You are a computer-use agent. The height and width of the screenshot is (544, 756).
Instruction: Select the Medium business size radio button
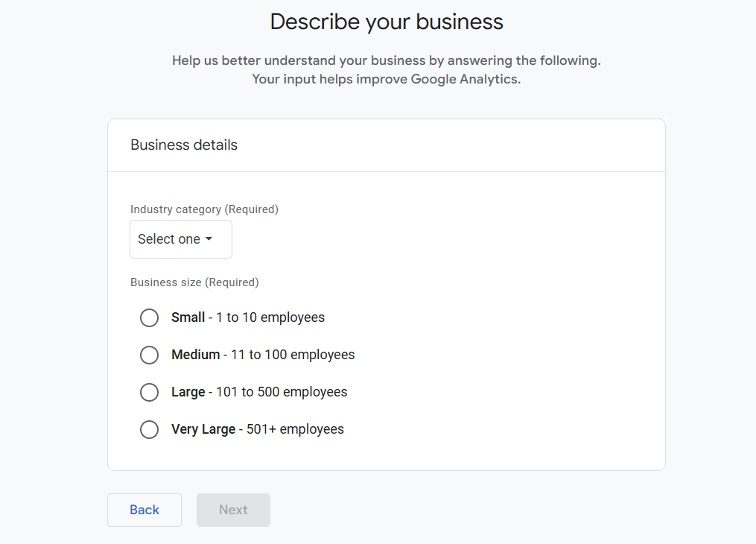(150, 355)
